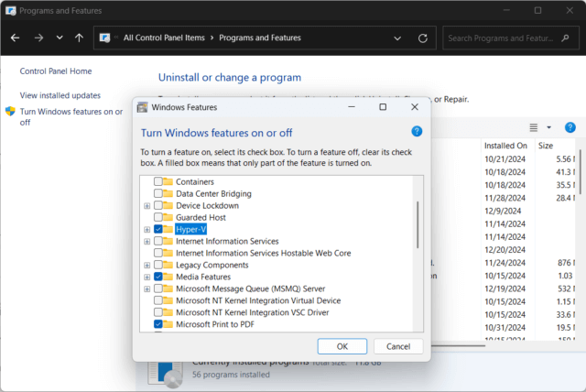The height and width of the screenshot is (392, 586).
Task: Open the view options dropdown arrow
Action: click(x=548, y=127)
